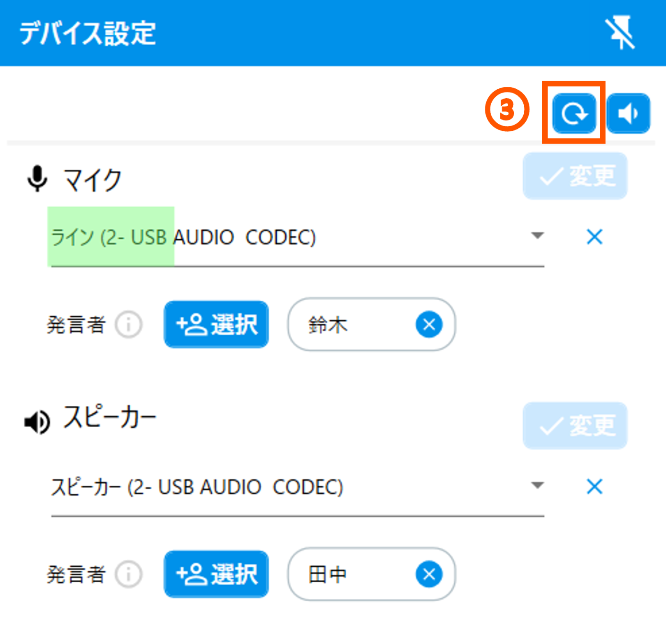Clear the microphone device selection with X
This screenshot has width=666, height=644.
point(594,237)
